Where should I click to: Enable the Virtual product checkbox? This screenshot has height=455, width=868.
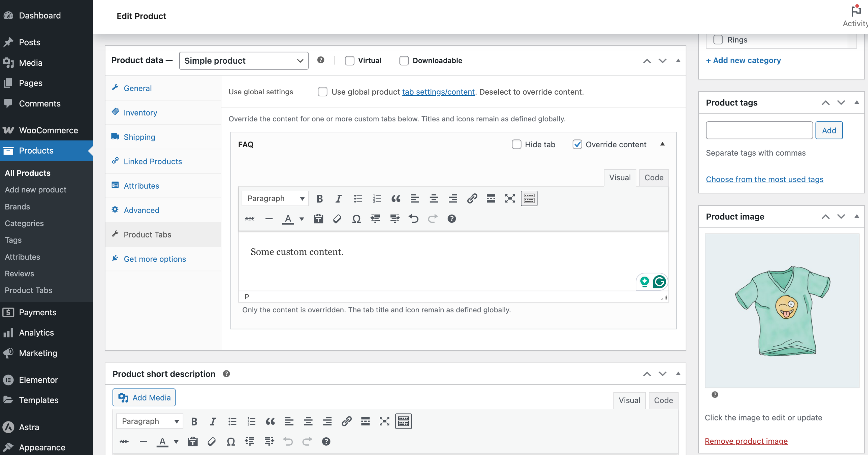click(349, 61)
